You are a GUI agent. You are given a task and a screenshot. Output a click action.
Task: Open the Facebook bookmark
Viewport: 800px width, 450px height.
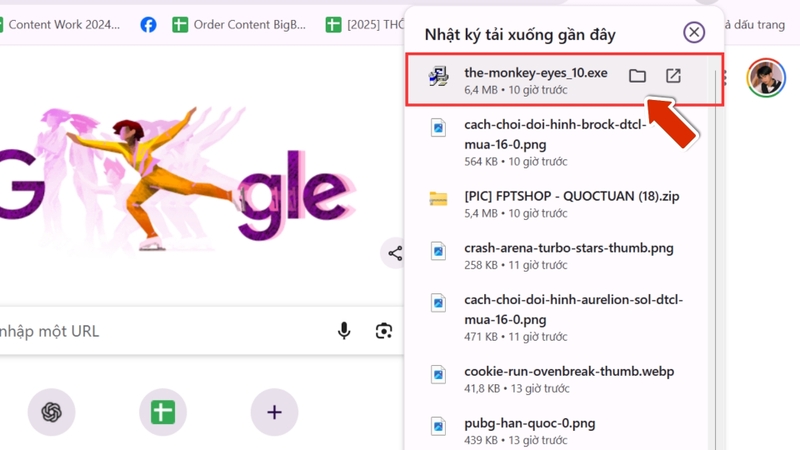148,24
